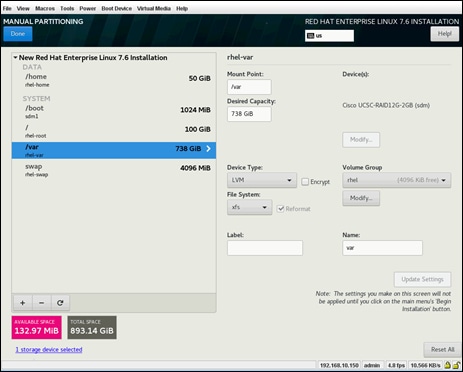Open the Power menu
The height and width of the screenshot is (372, 463).
[x=88, y=8]
